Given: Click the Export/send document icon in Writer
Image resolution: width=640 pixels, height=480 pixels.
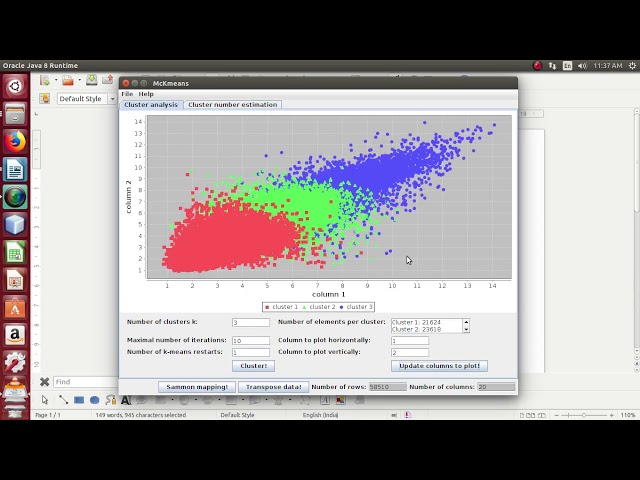Looking at the screenshot, I should click(x=108, y=80).
